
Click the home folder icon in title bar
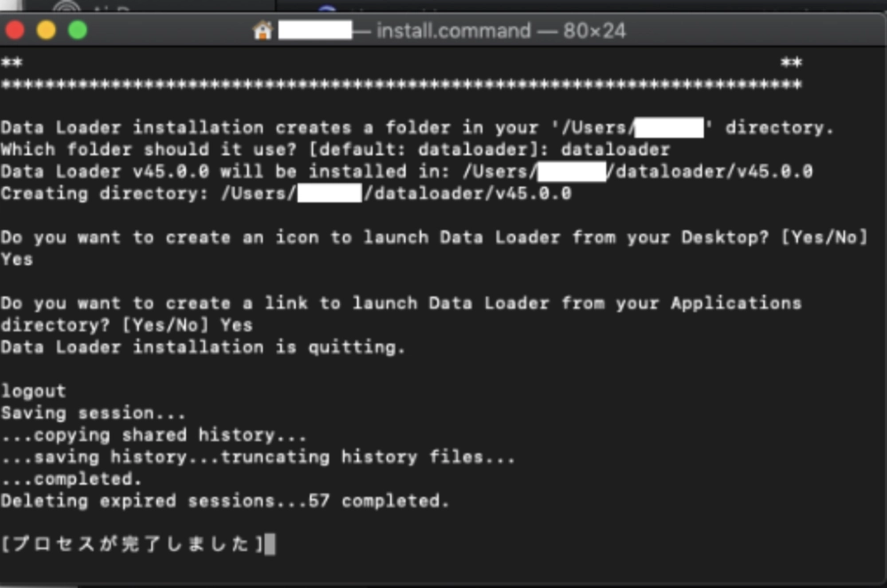pyautogui.click(x=263, y=30)
